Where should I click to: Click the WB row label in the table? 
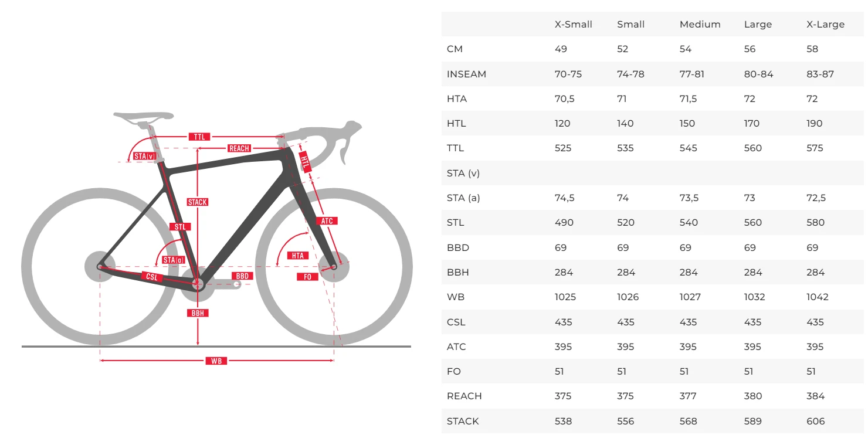click(455, 297)
